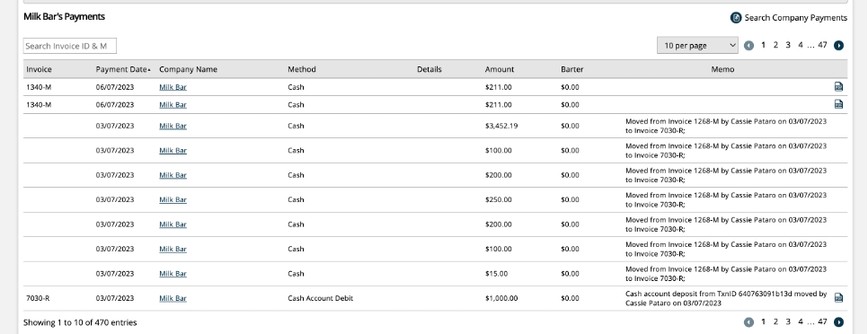Select page 1 in pagination above table
The height and width of the screenshot is (334, 868).
[x=764, y=46]
